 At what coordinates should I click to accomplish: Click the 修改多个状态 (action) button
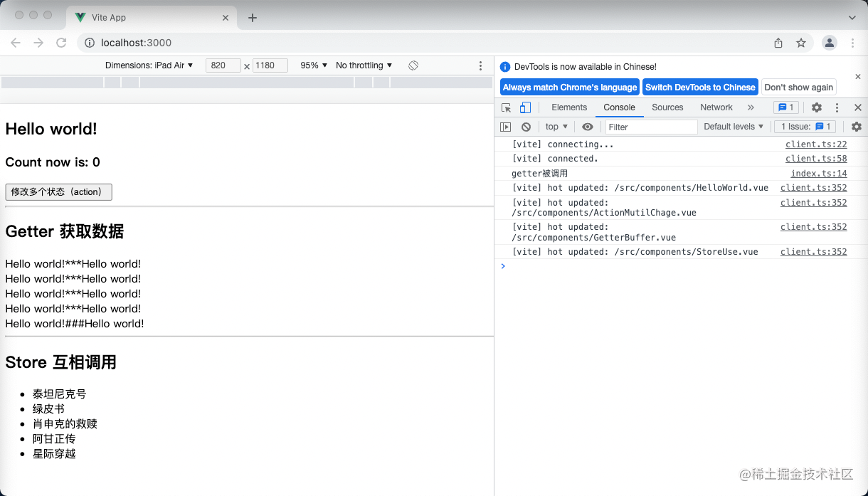click(x=58, y=192)
